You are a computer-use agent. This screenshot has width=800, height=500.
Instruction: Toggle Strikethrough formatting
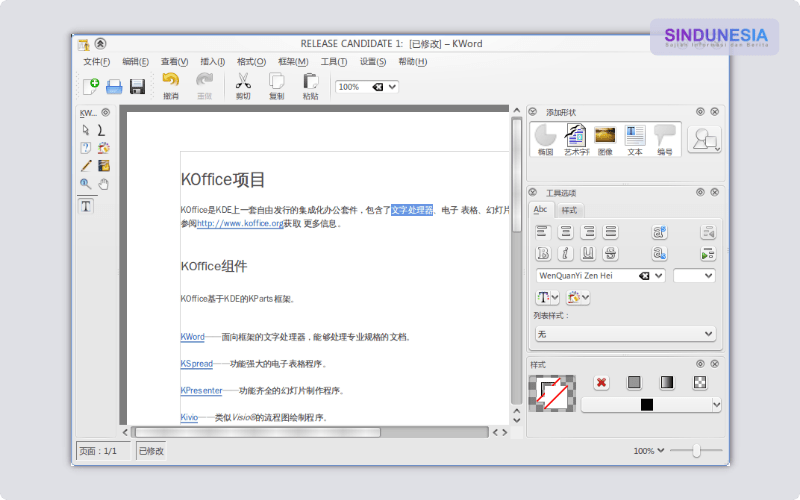[x=610, y=253]
